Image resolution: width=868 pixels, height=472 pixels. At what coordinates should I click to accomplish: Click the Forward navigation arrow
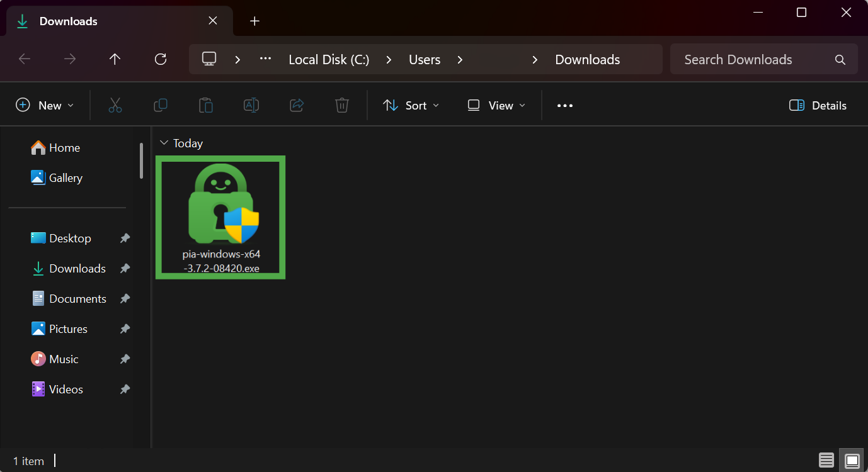click(70, 59)
